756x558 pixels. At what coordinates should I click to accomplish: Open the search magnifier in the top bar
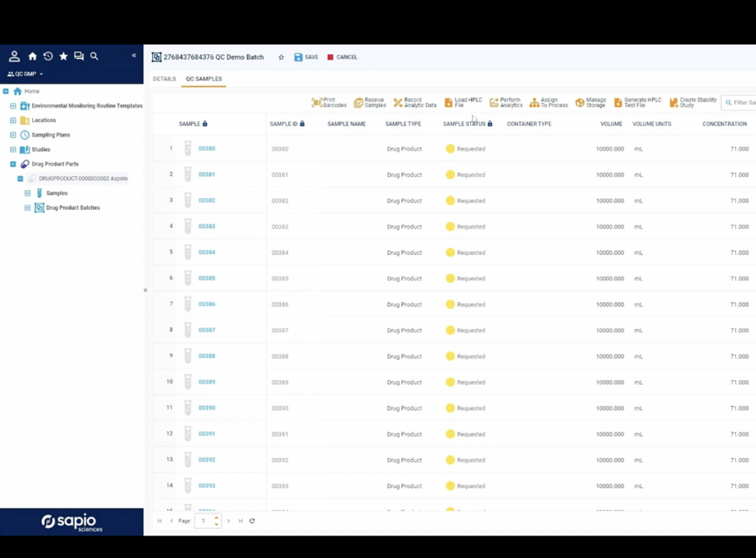(94, 56)
